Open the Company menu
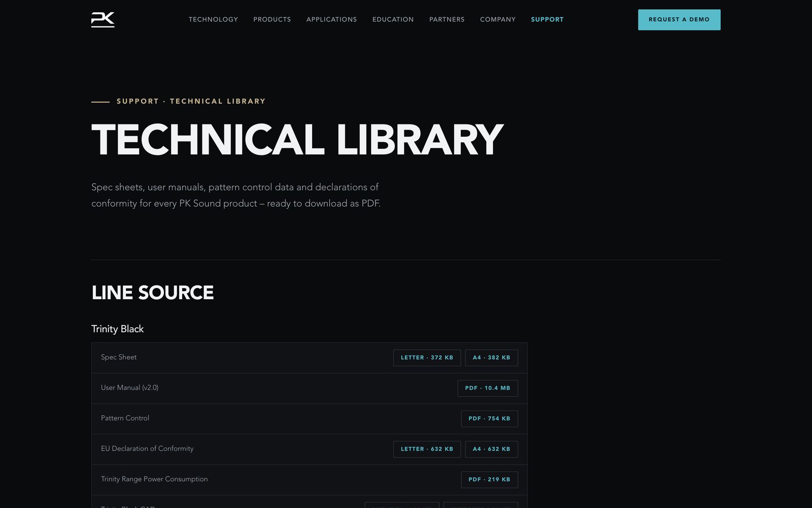The image size is (812, 508). click(x=497, y=19)
